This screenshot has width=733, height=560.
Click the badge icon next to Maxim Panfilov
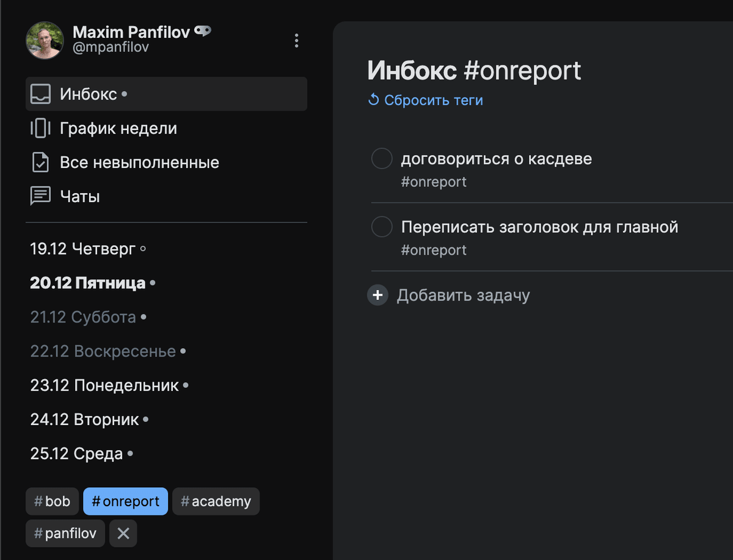[x=203, y=29]
